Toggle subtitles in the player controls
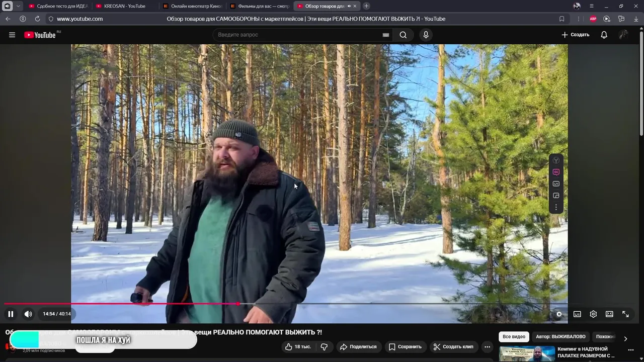Image resolution: width=644 pixels, height=362 pixels. (577, 314)
